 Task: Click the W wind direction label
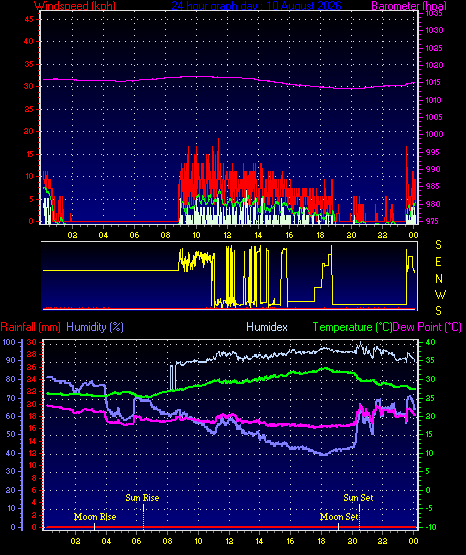(440, 294)
